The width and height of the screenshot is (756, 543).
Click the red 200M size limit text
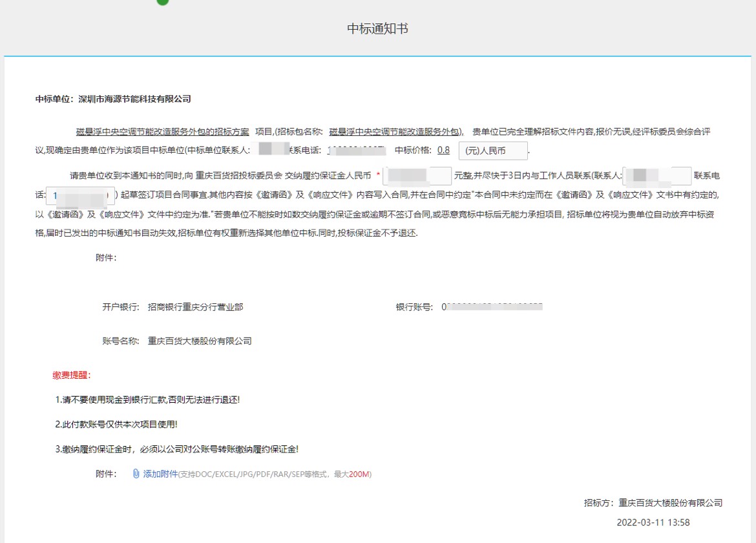click(x=359, y=474)
